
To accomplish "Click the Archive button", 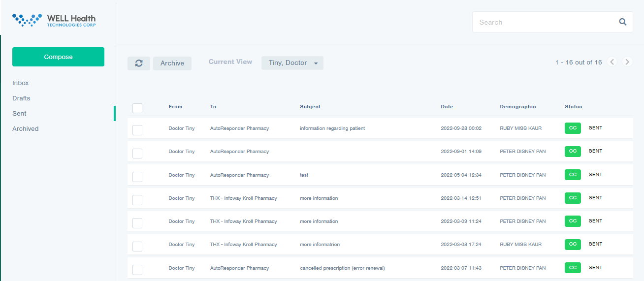I will pyautogui.click(x=172, y=63).
